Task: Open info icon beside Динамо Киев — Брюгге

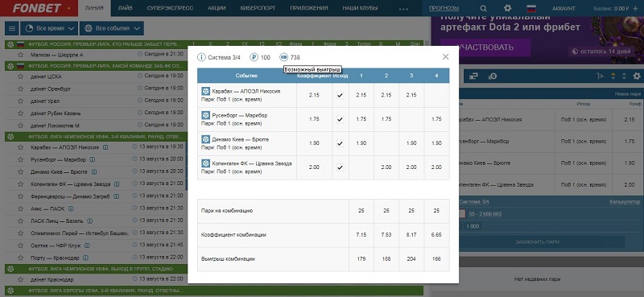Action: [x=94, y=171]
